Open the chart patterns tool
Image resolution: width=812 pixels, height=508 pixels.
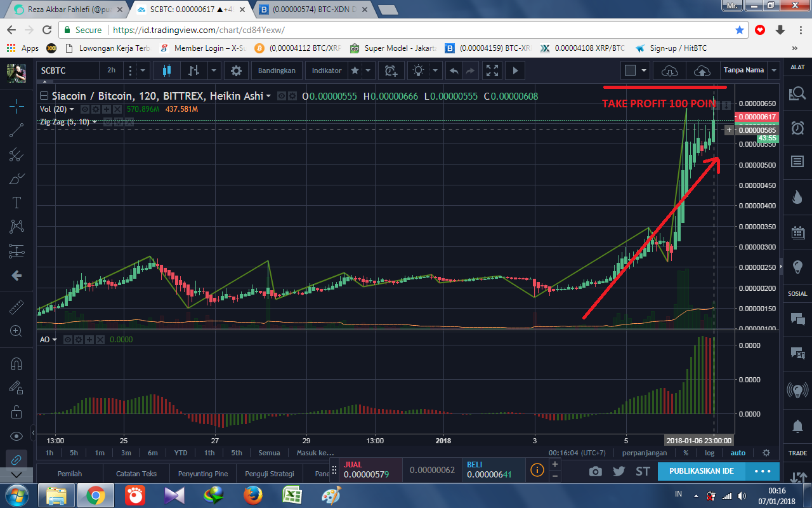[16, 227]
